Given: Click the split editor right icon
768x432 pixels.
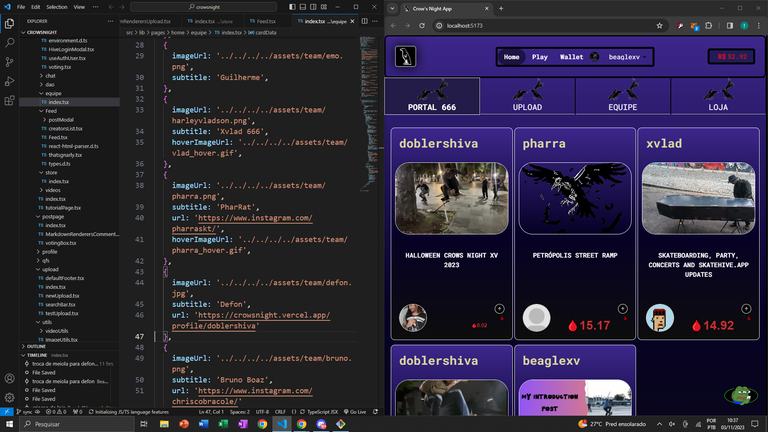Looking at the screenshot, I should pos(364,21).
